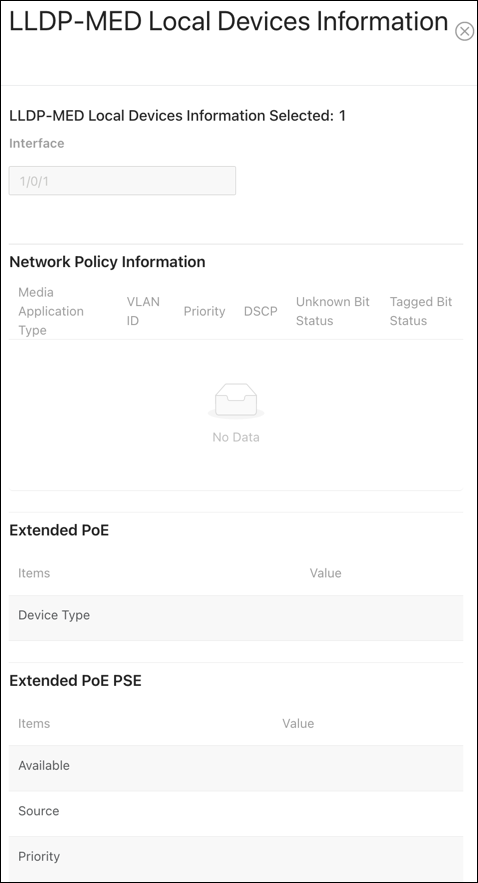478x883 pixels.
Task: Click the Interface field showing 1/0/1
Action: (122, 181)
